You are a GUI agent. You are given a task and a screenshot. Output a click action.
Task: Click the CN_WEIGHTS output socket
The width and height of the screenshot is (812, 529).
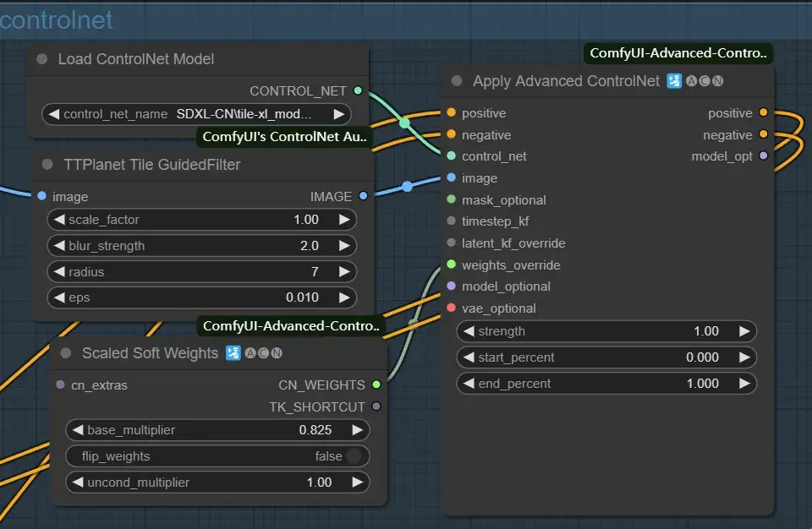click(376, 384)
